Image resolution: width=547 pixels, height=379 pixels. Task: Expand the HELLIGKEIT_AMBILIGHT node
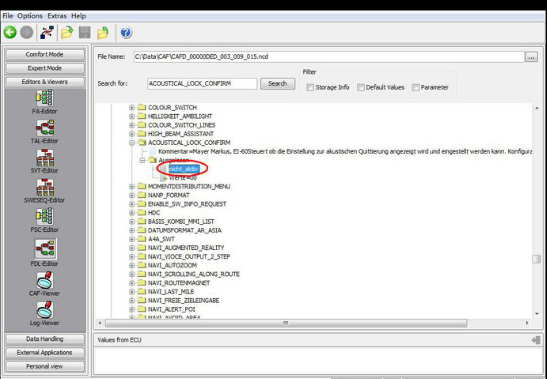pyautogui.click(x=132, y=116)
